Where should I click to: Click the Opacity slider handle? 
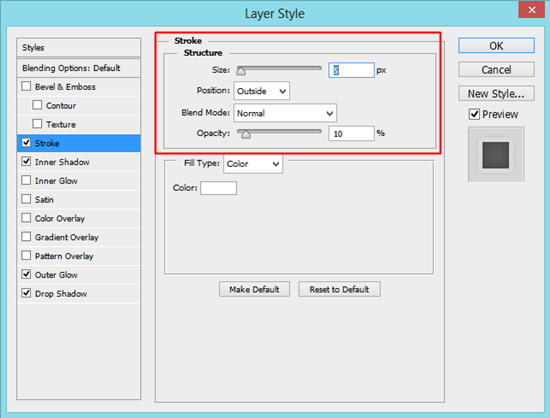pos(246,134)
